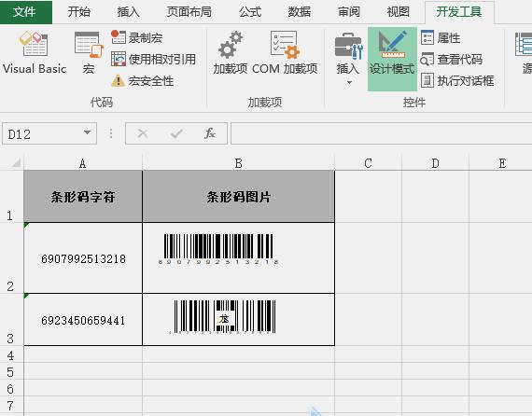Open the 加载项 add-ins dialog

point(231,52)
